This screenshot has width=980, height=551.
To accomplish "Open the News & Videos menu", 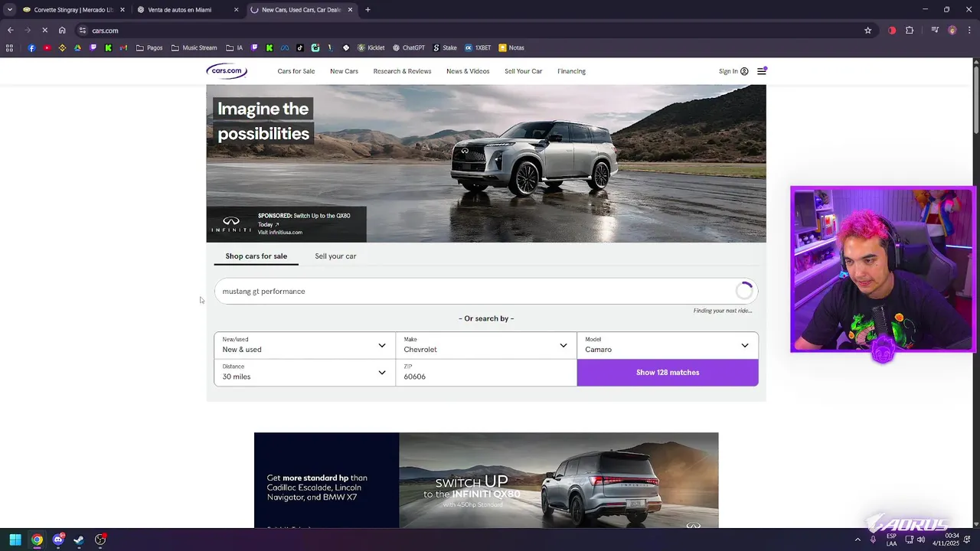I will coord(468,71).
